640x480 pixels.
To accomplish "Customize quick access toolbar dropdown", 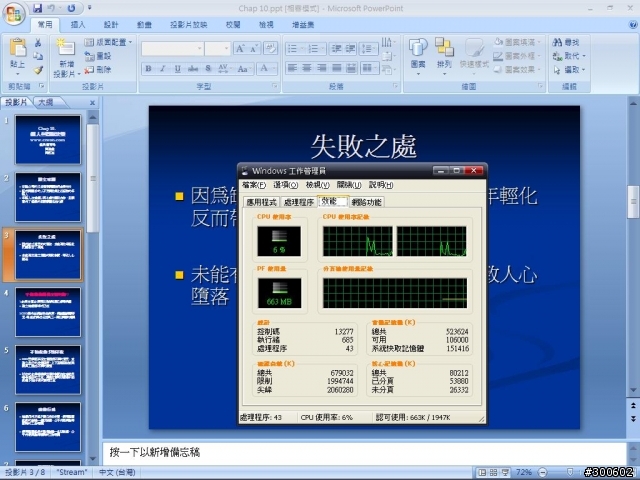I will [x=90, y=8].
